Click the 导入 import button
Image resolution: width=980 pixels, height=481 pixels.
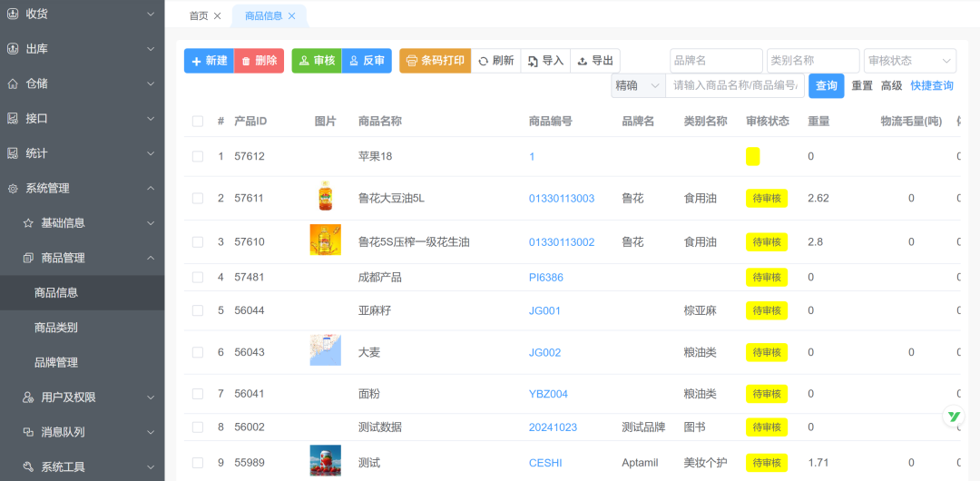pyautogui.click(x=546, y=61)
